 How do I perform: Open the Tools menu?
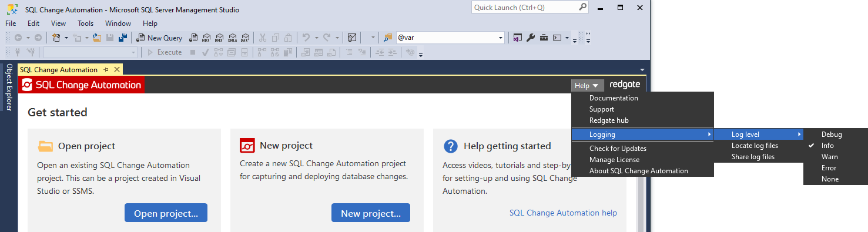[86, 23]
